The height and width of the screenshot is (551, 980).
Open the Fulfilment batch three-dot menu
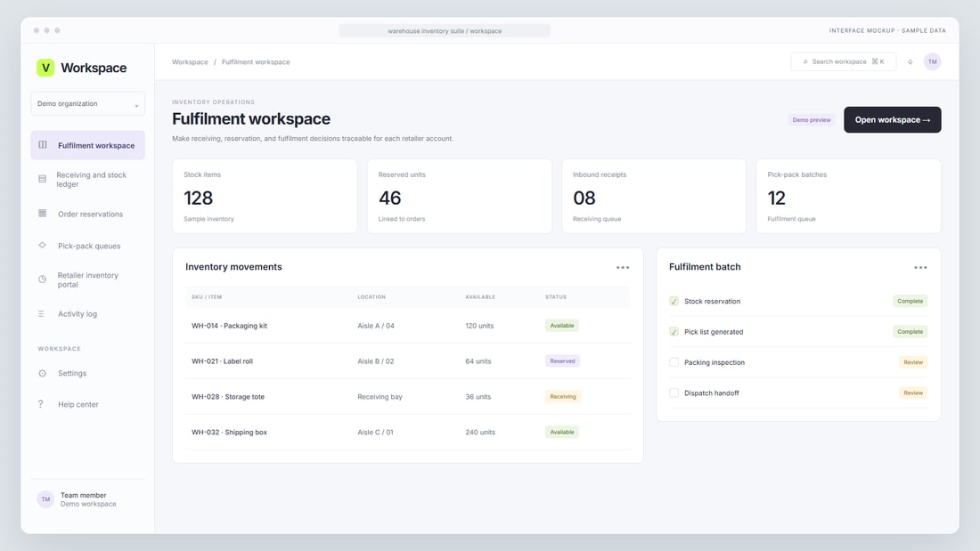pyautogui.click(x=920, y=267)
